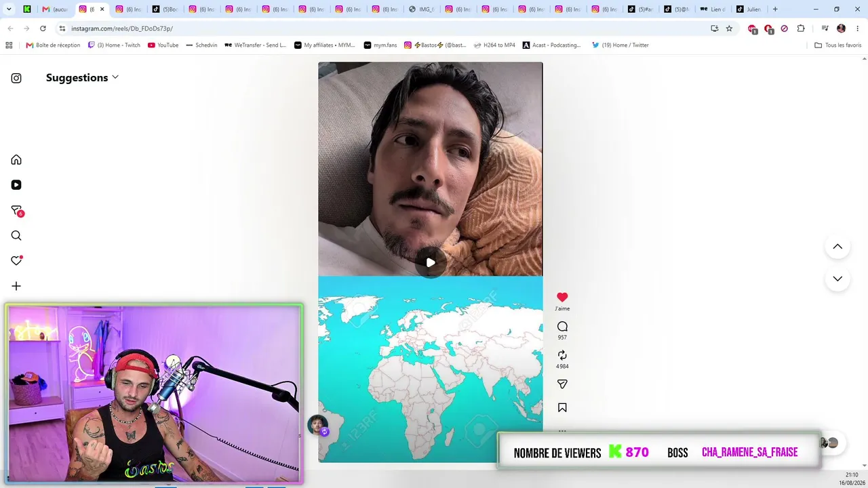Open My affiliates MYM bookmark
Image resolution: width=868 pixels, height=488 pixels.
pyautogui.click(x=325, y=45)
